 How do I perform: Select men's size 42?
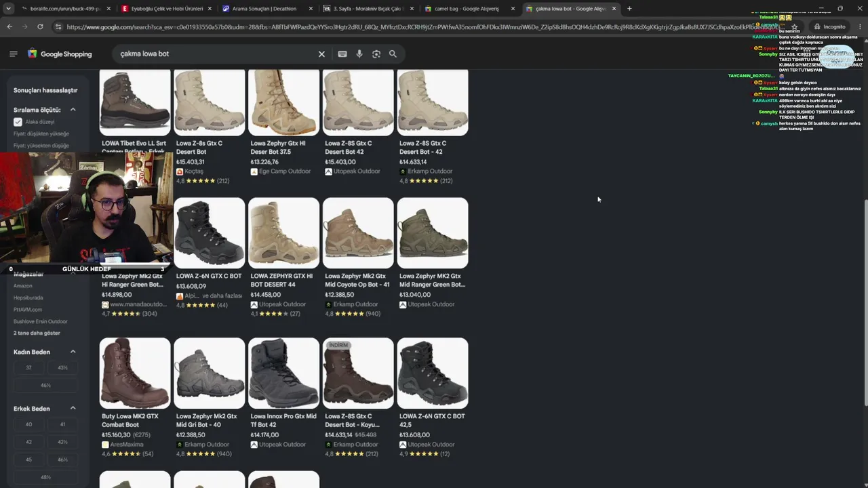coord(28,441)
